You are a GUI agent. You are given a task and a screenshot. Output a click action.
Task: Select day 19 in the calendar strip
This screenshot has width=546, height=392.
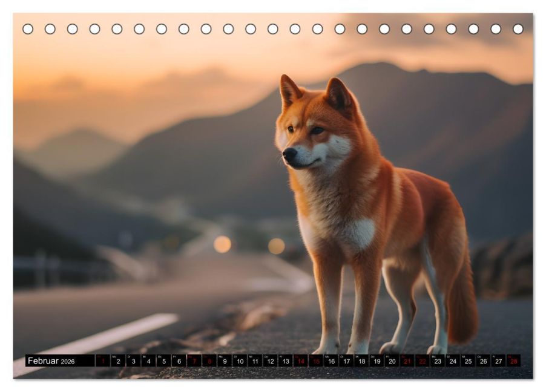pyautogui.click(x=377, y=361)
